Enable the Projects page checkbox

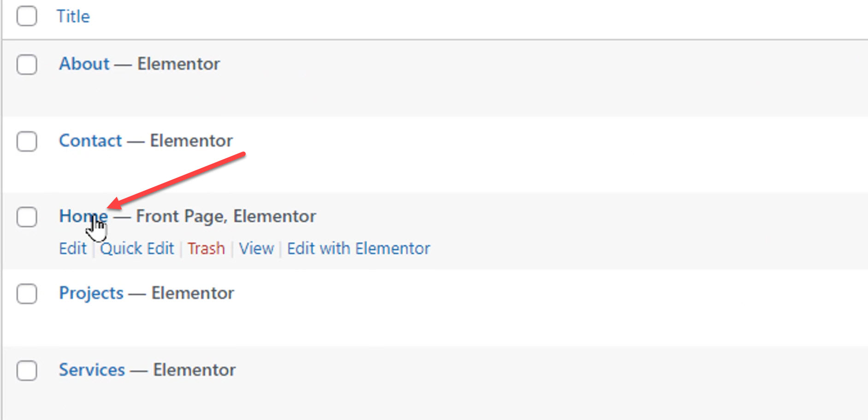(x=27, y=293)
